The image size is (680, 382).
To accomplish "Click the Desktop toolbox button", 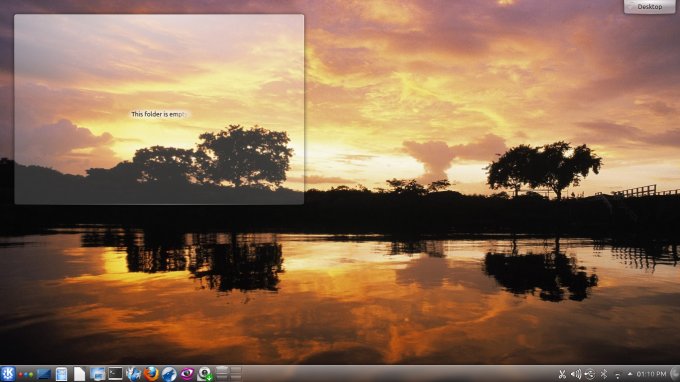I will coord(649,7).
